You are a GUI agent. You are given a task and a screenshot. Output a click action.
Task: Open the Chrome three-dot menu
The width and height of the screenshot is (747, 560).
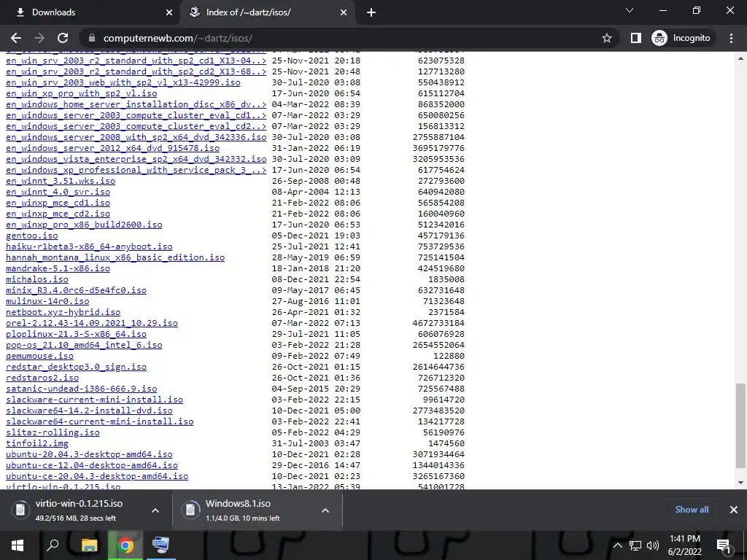(731, 38)
